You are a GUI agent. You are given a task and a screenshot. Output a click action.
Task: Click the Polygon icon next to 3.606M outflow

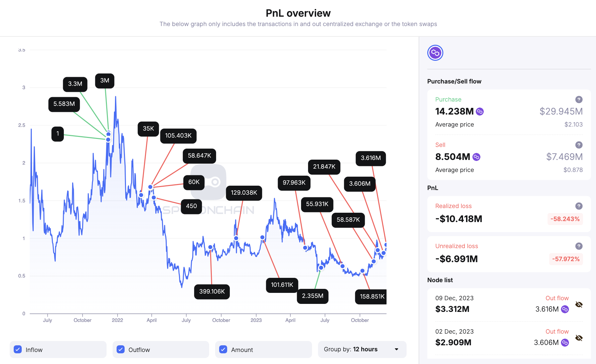pos(565,343)
